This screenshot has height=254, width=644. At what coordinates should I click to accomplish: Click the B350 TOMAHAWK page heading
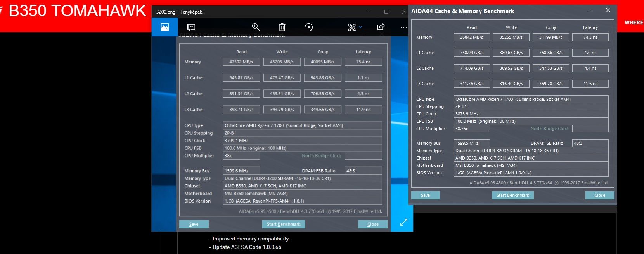[x=77, y=11]
